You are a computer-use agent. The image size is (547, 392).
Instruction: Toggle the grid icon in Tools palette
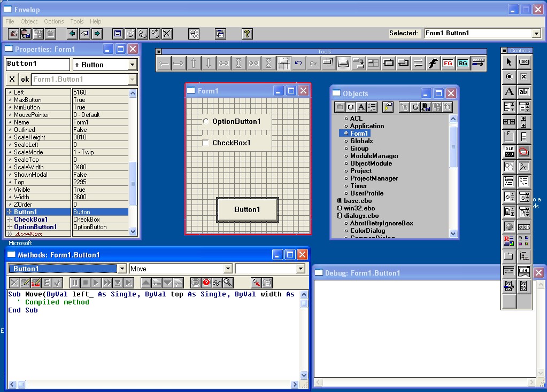click(x=283, y=63)
